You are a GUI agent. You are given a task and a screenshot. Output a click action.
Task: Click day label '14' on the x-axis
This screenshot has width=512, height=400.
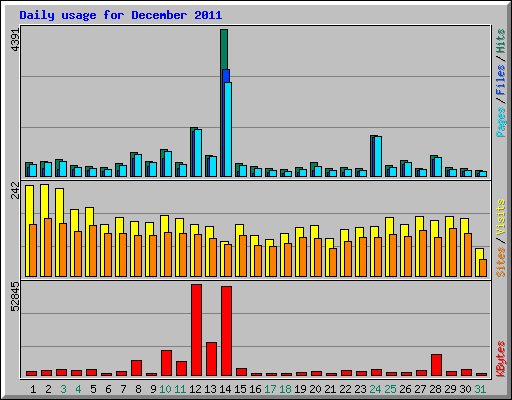pyautogui.click(x=225, y=389)
